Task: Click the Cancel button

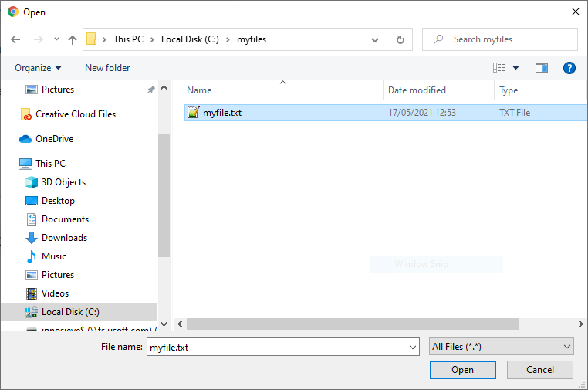Action: point(539,370)
